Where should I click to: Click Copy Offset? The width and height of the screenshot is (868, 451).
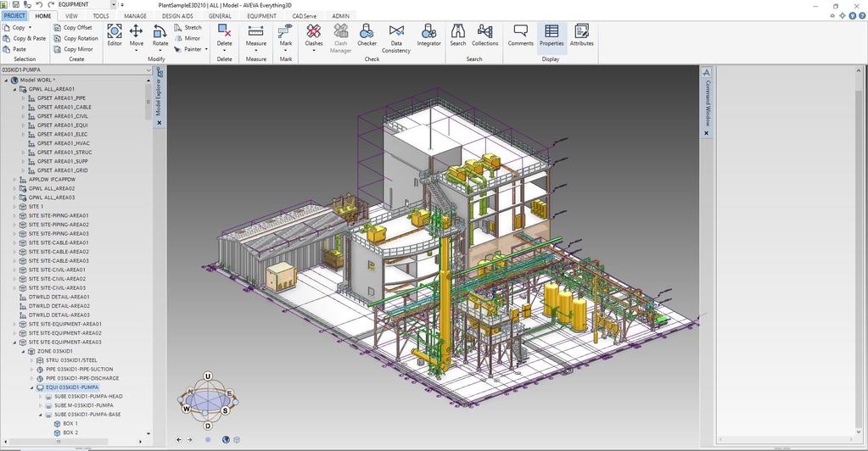click(x=72, y=27)
